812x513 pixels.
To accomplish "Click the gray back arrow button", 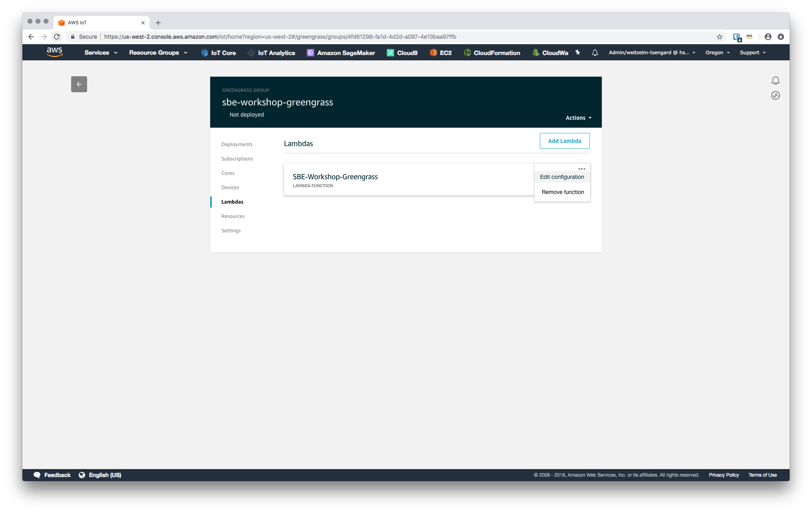I will click(x=79, y=84).
